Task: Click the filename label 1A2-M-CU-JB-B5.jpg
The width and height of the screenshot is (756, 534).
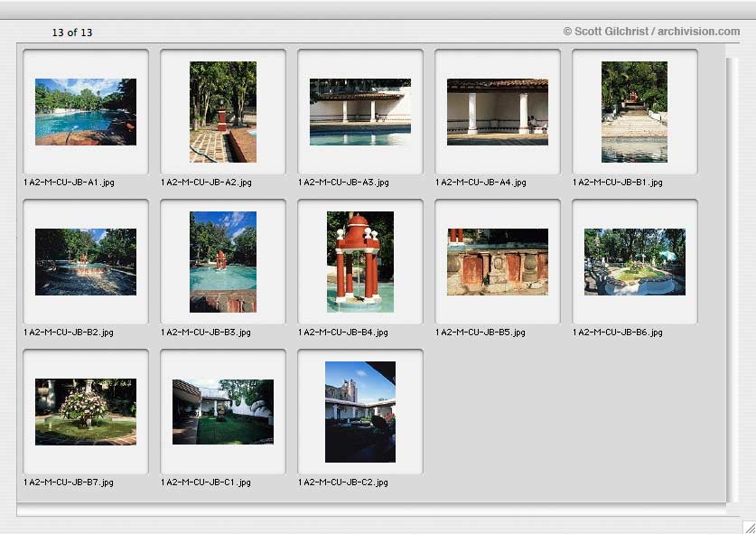Action: [x=481, y=333]
